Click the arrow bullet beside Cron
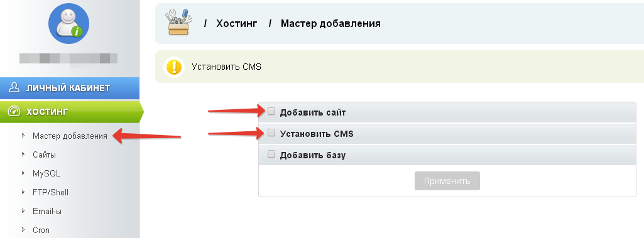The width and height of the screenshot is (644, 238). pyautogui.click(x=23, y=230)
